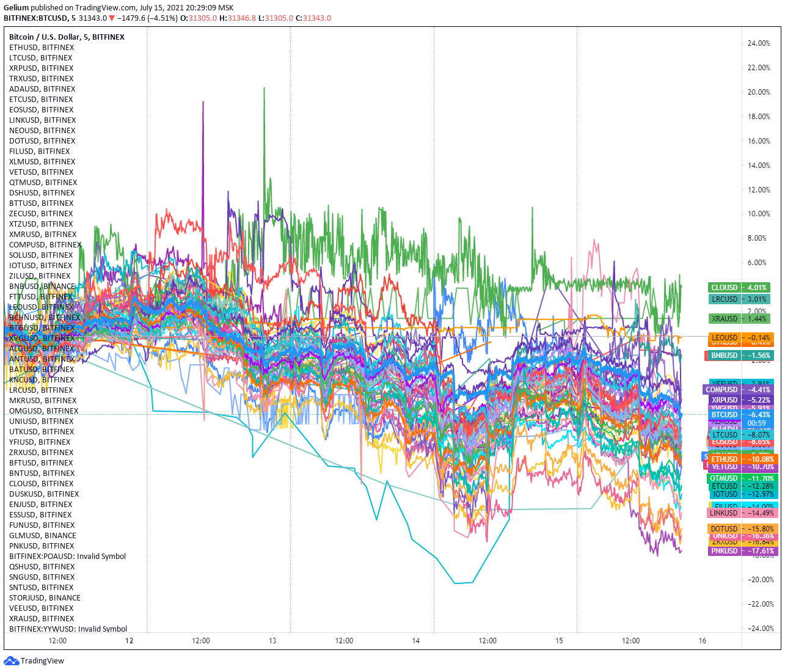The height and width of the screenshot is (672, 785).
Task: Select GLMUSD, BINANCE legend entry
Action: click(x=43, y=536)
